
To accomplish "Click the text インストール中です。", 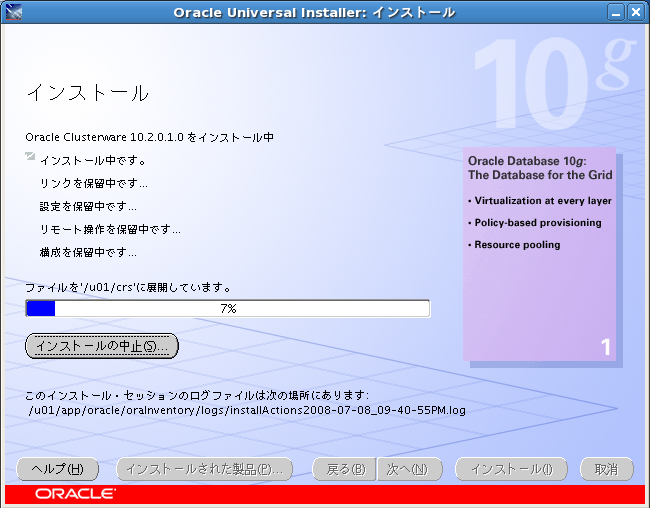I will (x=93, y=160).
